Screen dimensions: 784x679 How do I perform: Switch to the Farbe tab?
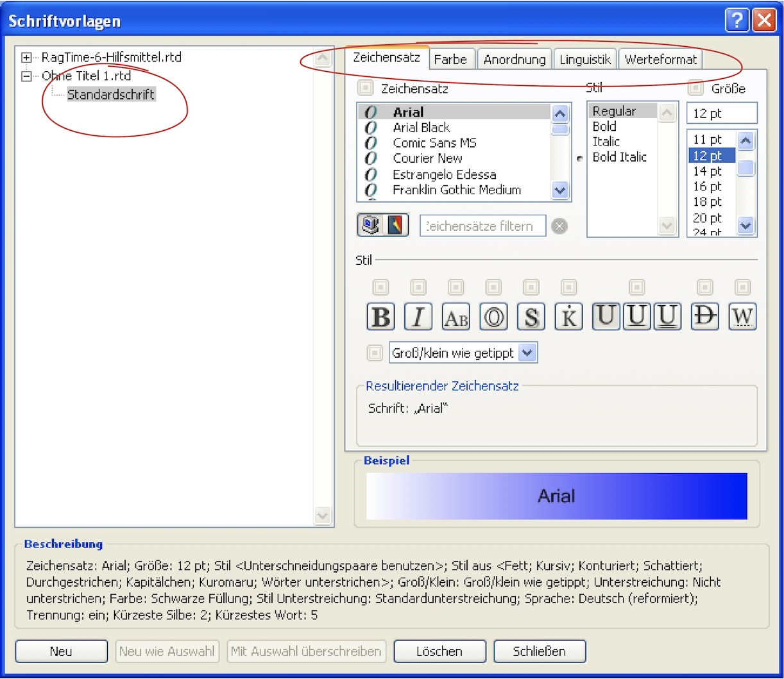[x=450, y=60]
